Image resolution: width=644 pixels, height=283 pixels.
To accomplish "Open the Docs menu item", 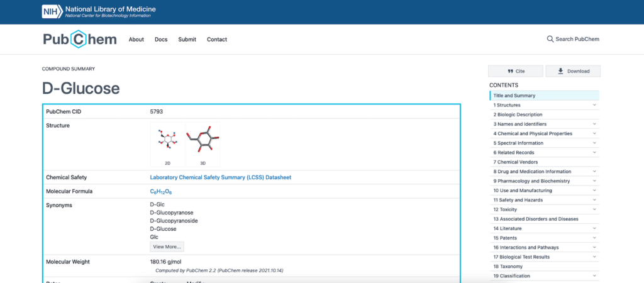I will 161,40.
